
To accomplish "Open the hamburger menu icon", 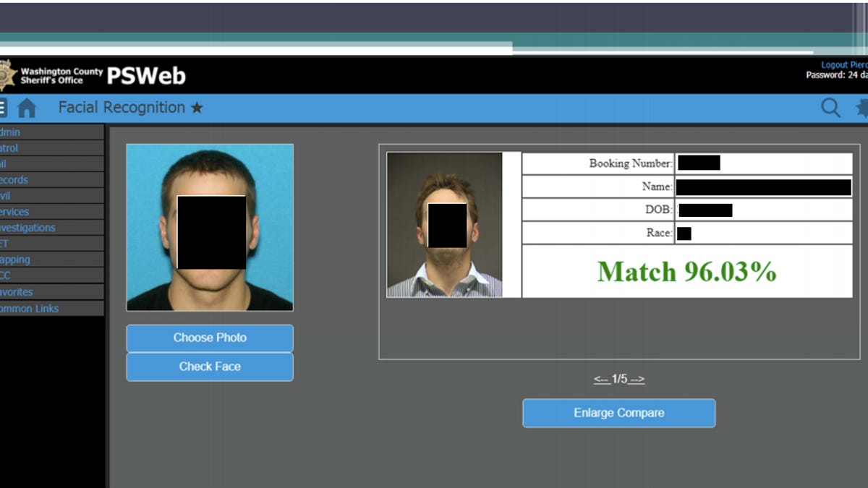I will [3, 108].
